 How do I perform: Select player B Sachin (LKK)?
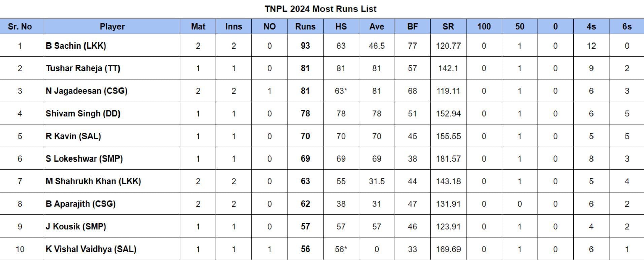tap(76, 46)
